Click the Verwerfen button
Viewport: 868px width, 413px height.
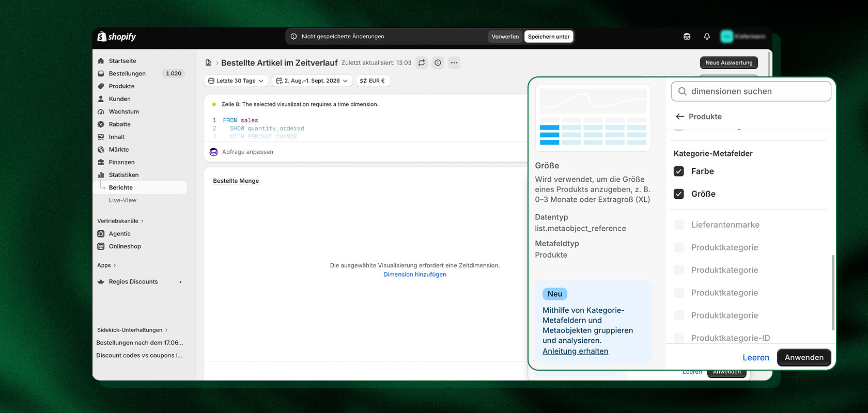point(505,37)
